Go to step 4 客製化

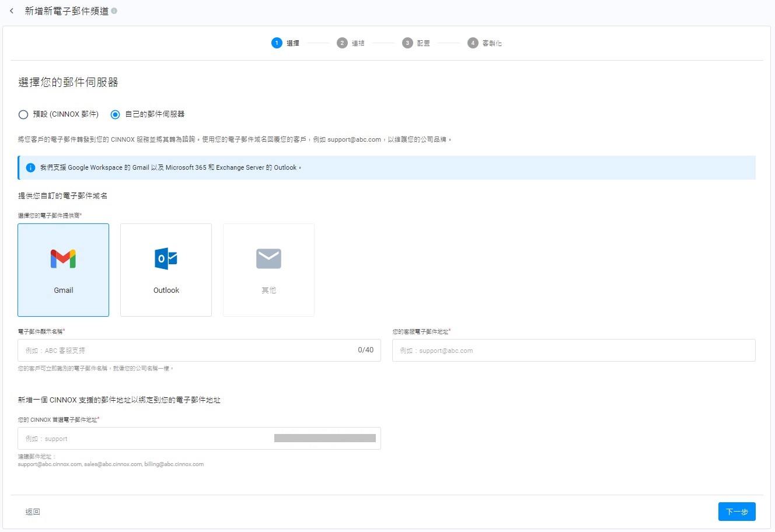click(x=484, y=43)
